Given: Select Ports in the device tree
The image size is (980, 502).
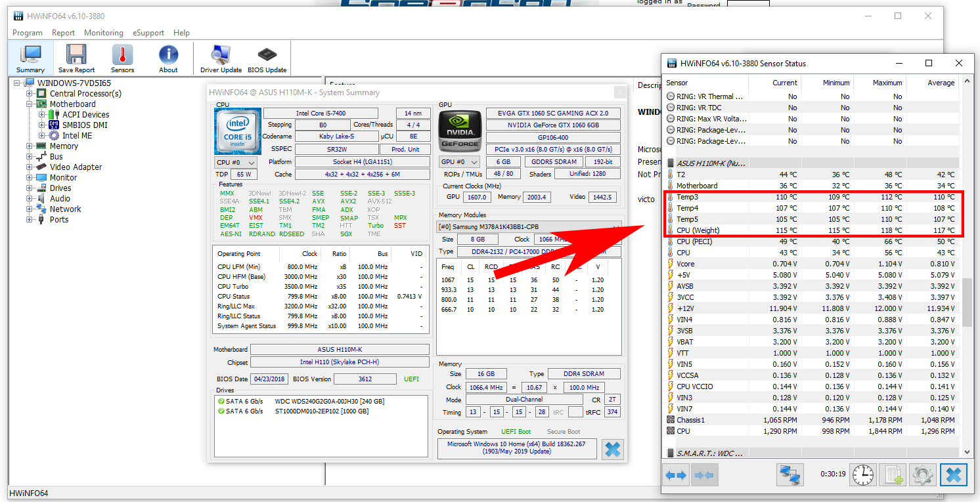Looking at the screenshot, I should click(x=58, y=220).
